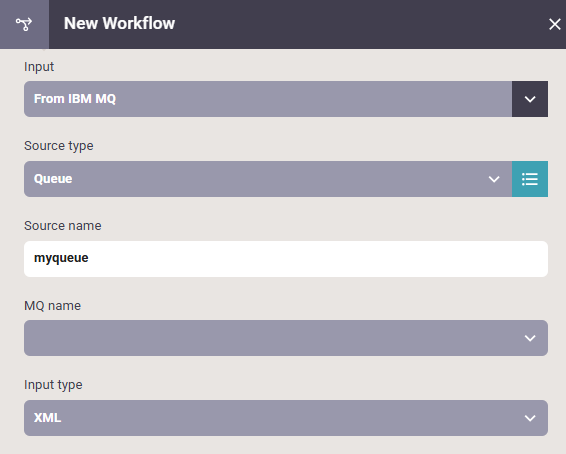Open the teal list icon next to Queue
The width and height of the screenshot is (566, 454).
530,179
